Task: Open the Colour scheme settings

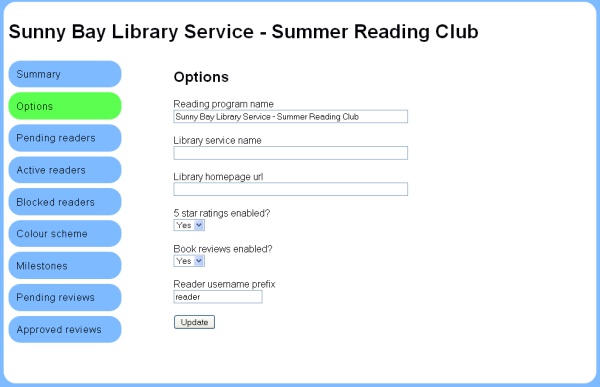Action: (65, 234)
